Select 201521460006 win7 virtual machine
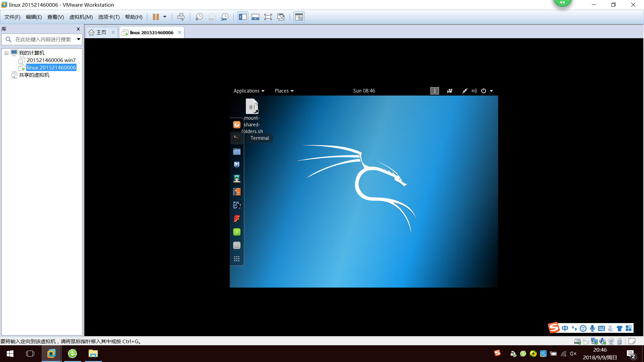Screen dimensions: 644x362 51,60
